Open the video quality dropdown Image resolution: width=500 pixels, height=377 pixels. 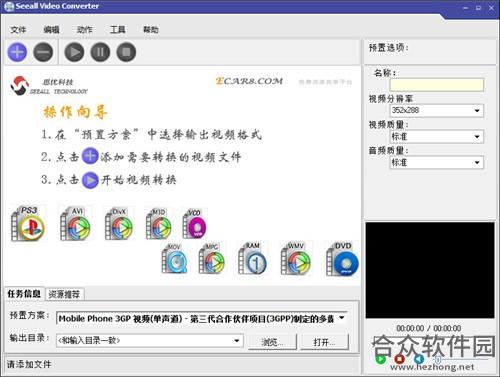(x=437, y=136)
